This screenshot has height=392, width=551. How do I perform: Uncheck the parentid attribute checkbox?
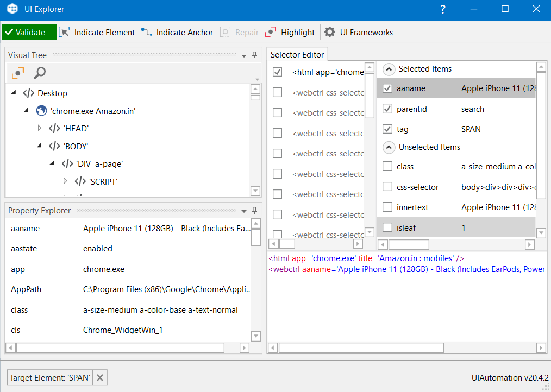pos(387,109)
